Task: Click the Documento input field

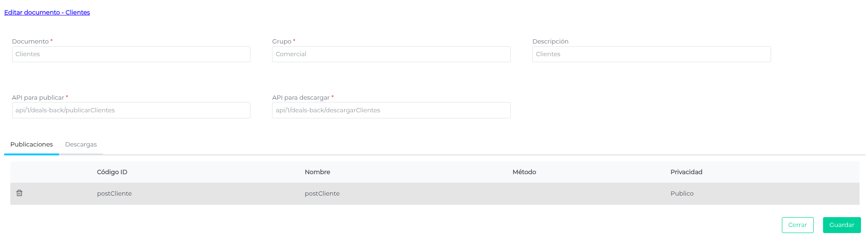Action: coord(131,54)
